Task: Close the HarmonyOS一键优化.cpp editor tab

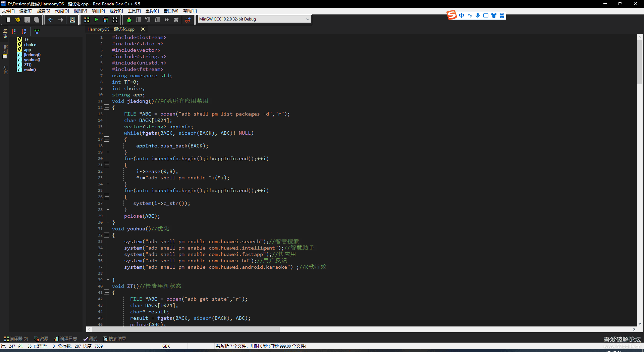Action: click(143, 29)
